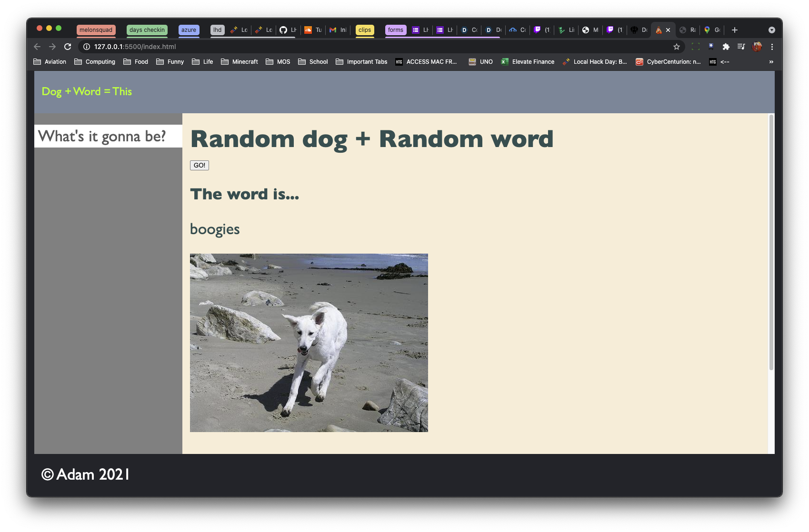The image size is (809, 532).
Task: Click the page's vertical scrollbar thumb
Action: (771, 242)
